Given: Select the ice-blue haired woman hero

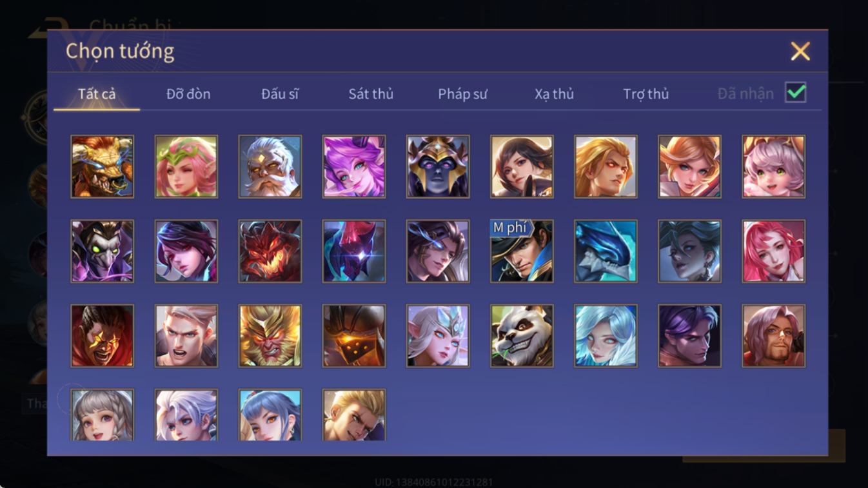Looking at the screenshot, I should tap(606, 336).
